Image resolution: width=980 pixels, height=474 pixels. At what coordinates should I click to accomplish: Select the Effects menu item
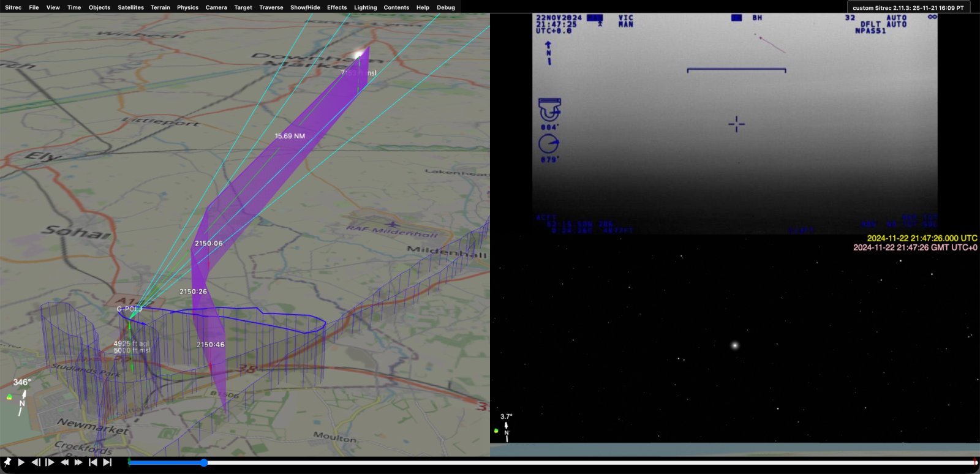coord(337,7)
